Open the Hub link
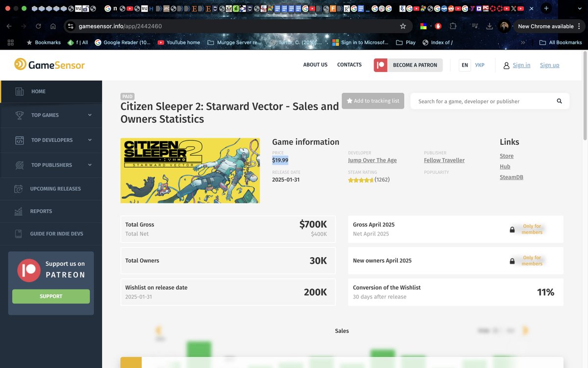Viewport: 588px width, 368px height. [505, 167]
